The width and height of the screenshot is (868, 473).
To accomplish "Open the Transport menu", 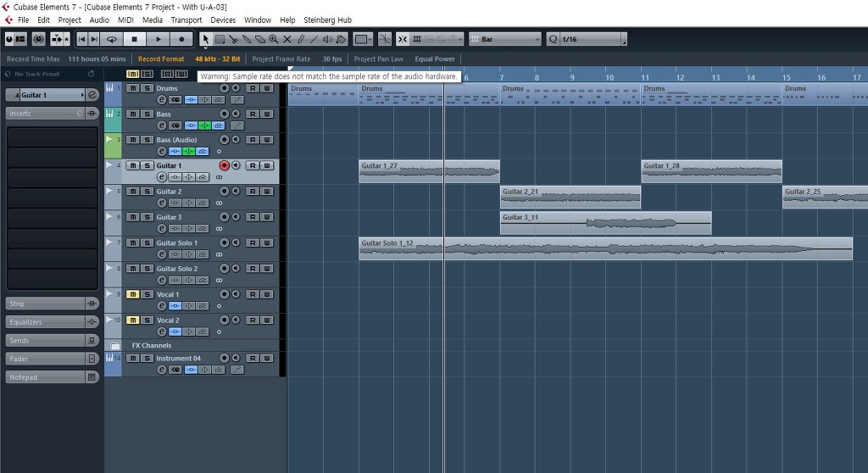I will tap(186, 19).
